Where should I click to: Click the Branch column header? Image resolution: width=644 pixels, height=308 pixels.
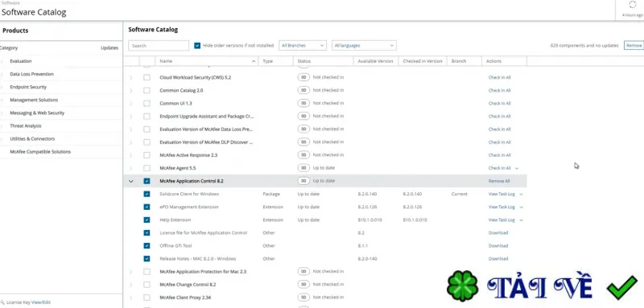[459, 61]
